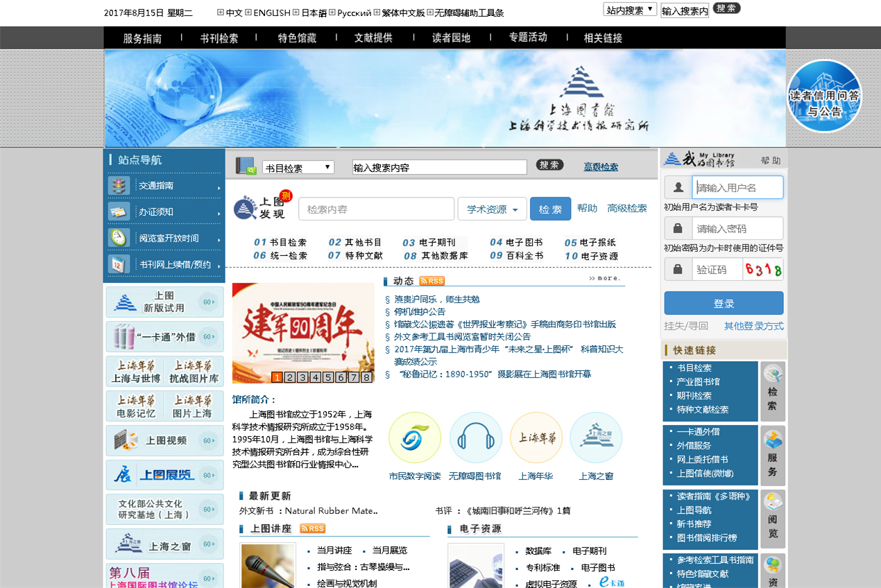Click the 阅览 quick-link side icon

point(773,519)
